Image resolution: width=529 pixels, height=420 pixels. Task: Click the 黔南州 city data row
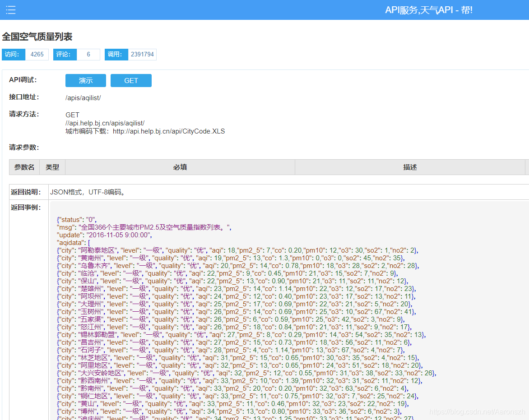[x=233, y=388]
